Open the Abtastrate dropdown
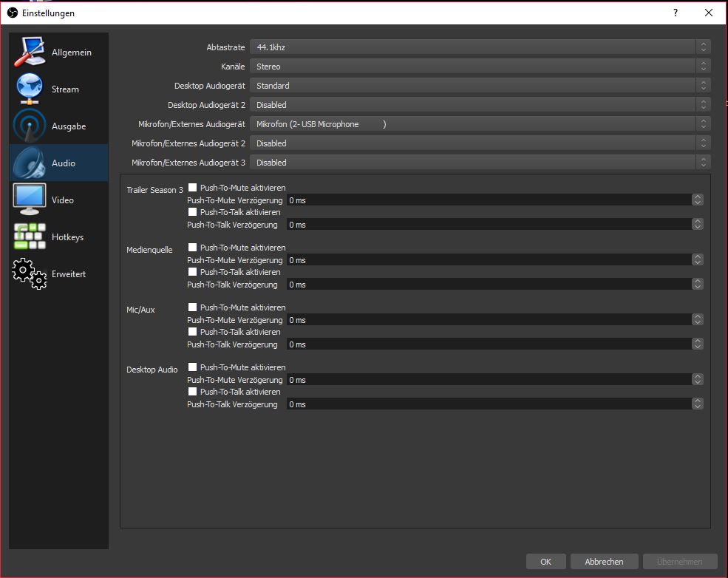Viewport: 728px width, 578px height. coord(480,47)
